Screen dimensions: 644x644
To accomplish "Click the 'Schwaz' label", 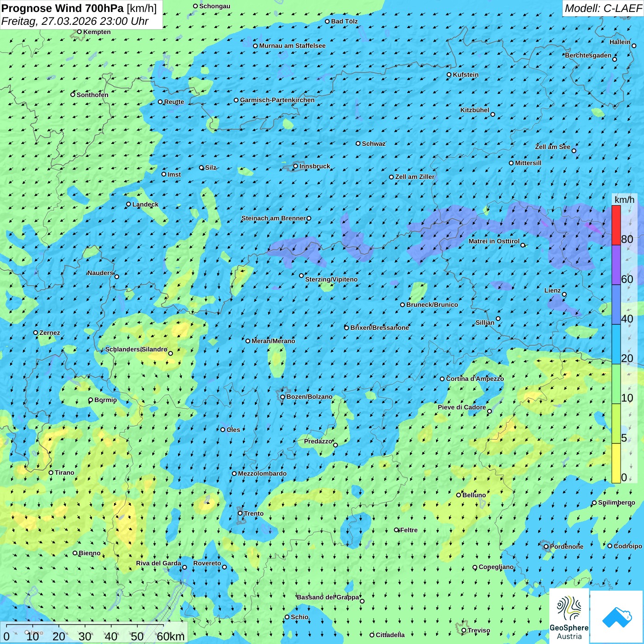I will point(374,144).
